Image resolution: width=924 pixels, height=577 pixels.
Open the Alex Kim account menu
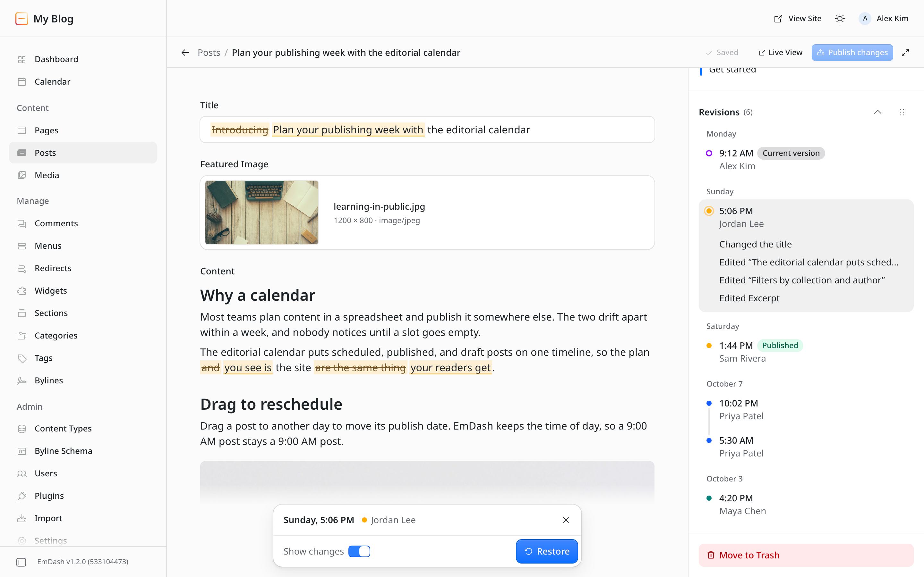pos(884,18)
